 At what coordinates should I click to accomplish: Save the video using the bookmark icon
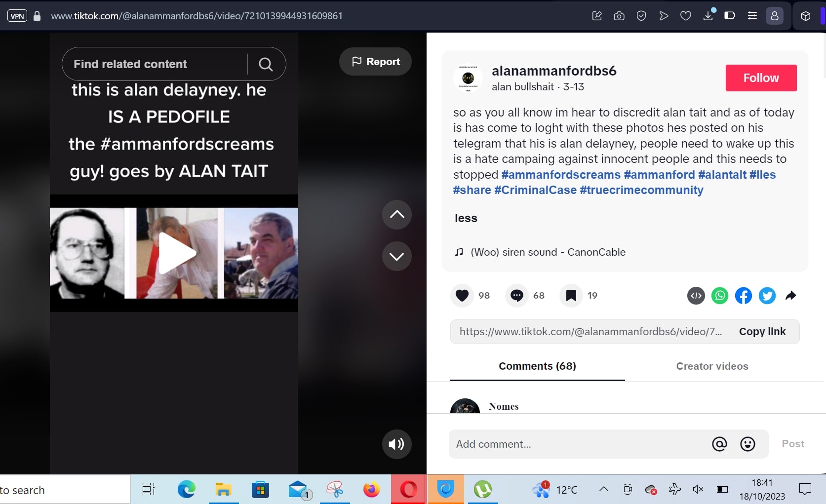tap(570, 295)
